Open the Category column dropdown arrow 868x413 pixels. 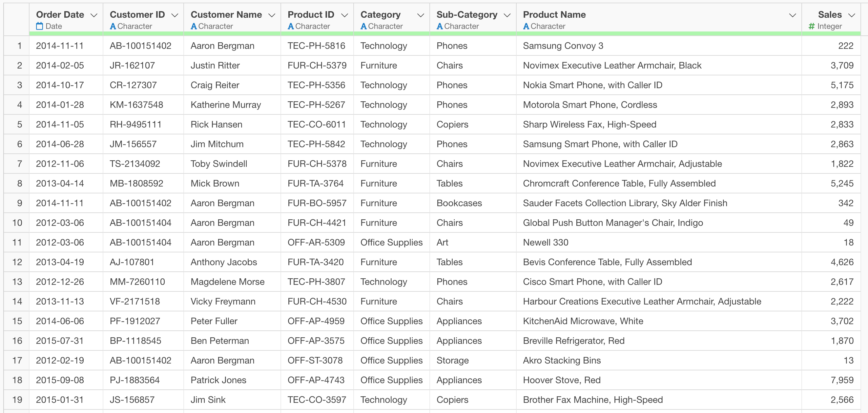(421, 15)
